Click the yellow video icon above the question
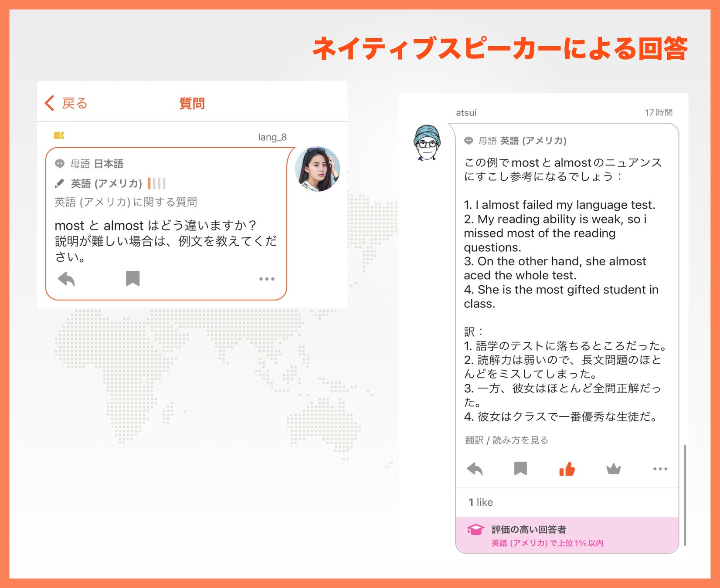Image resolution: width=720 pixels, height=588 pixels. click(59, 135)
